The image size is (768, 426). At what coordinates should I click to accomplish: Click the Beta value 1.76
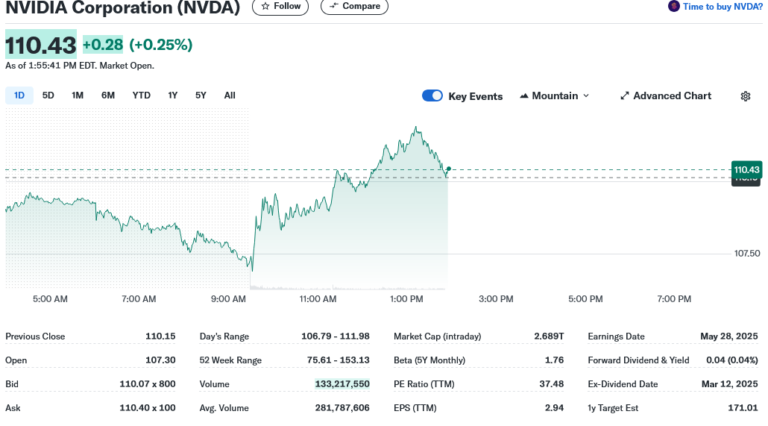pyautogui.click(x=554, y=360)
